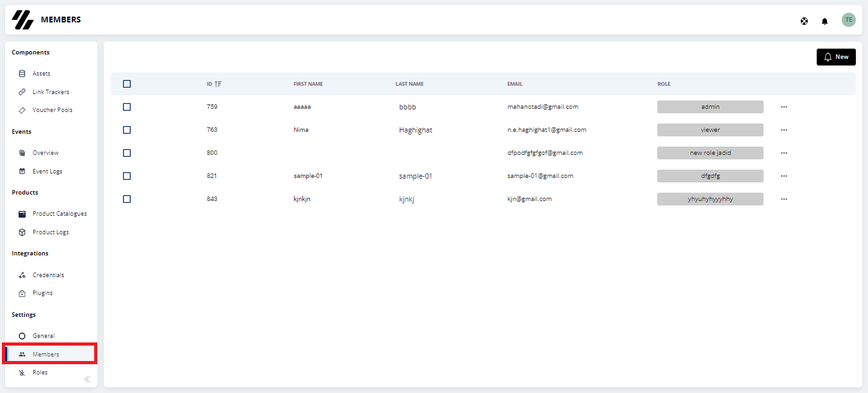Open notifications bell in header
868x393 pixels.
click(x=824, y=21)
